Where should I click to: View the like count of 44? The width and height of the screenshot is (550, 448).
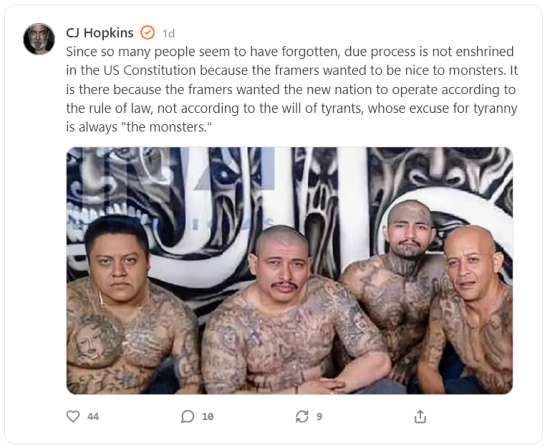point(93,416)
